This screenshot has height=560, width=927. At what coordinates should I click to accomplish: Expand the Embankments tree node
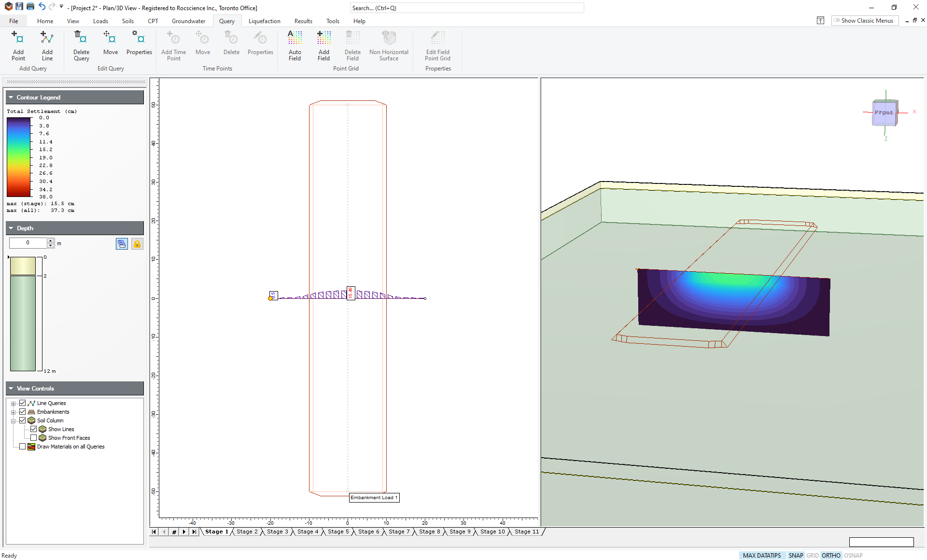[x=14, y=412]
